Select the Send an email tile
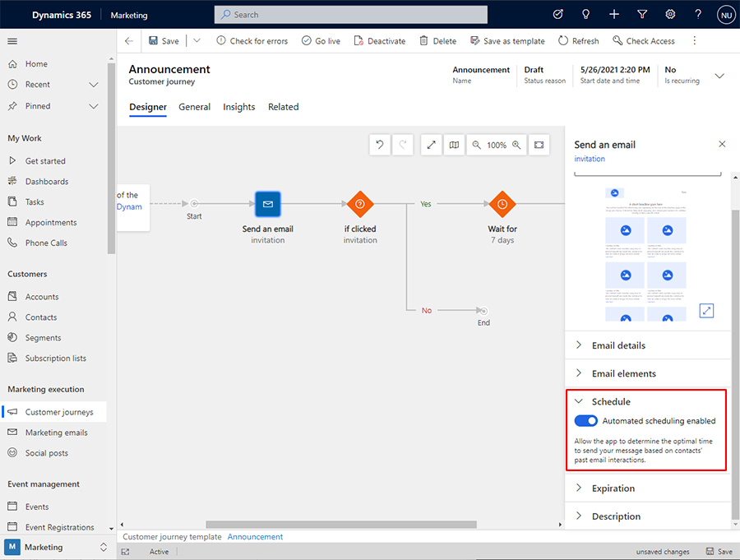 [267, 204]
